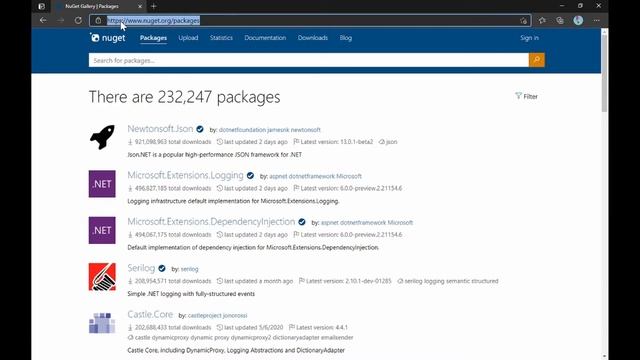Screen dimensions: 640x360
Task: Click verified checkmark beside Microsoft.Extensions.Logging
Action: click(250, 176)
